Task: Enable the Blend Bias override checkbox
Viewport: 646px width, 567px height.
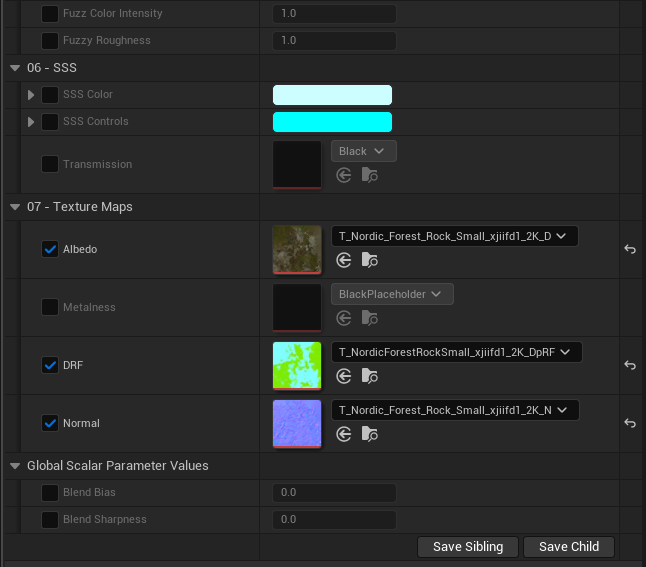Action: pos(50,492)
